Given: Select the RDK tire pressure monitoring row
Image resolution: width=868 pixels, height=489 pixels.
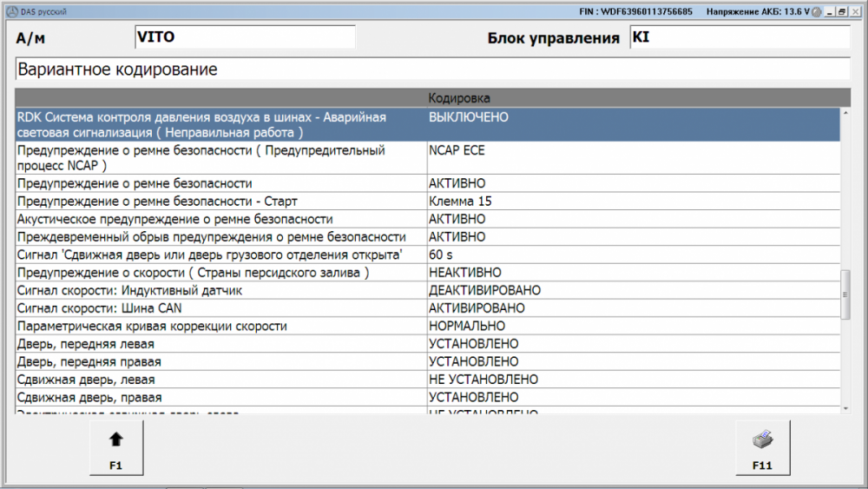Looking at the screenshot, I should [428, 124].
